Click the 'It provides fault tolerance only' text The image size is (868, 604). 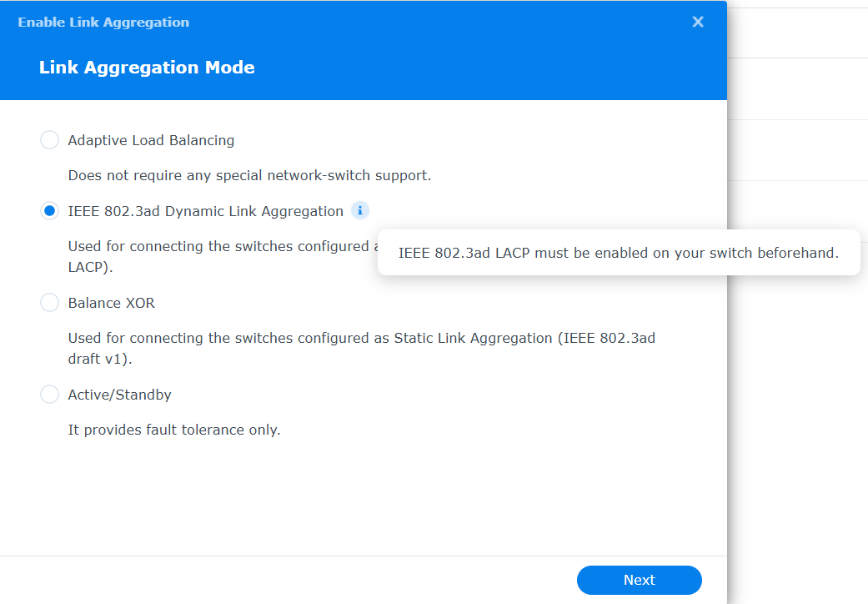coord(173,430)
